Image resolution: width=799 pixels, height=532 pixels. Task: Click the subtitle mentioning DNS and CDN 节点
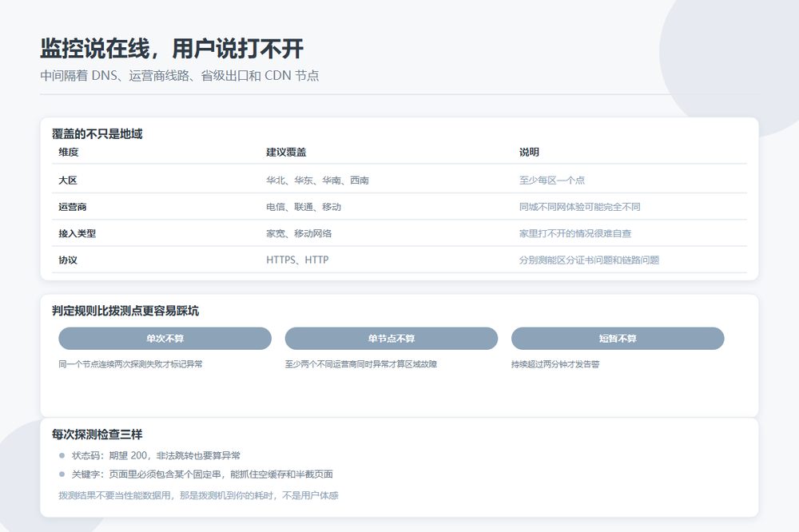coord(179,76)
